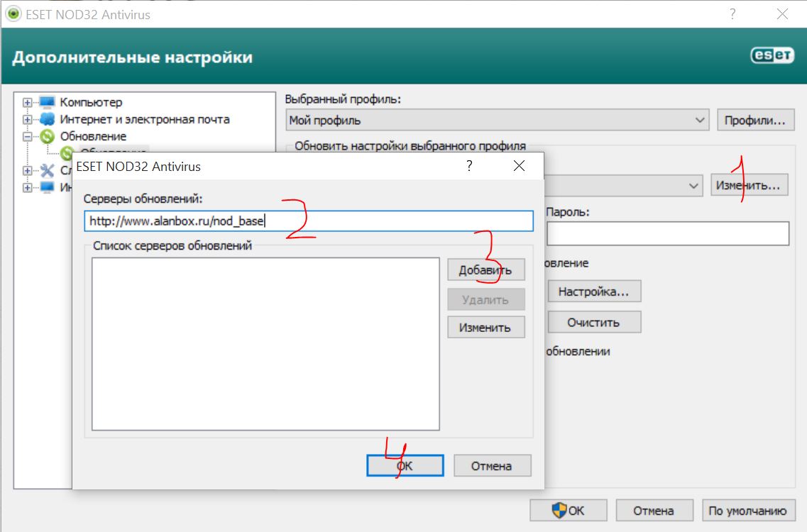Image resolution: width=807 pixels, height=532 pixels.
Task: Close the update servers dialog
Action: point(520,166)
